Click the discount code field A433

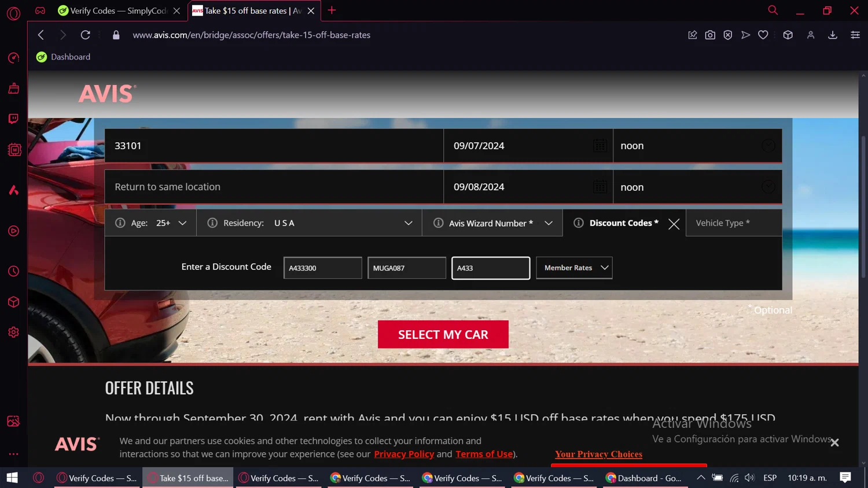coord(491,268)
